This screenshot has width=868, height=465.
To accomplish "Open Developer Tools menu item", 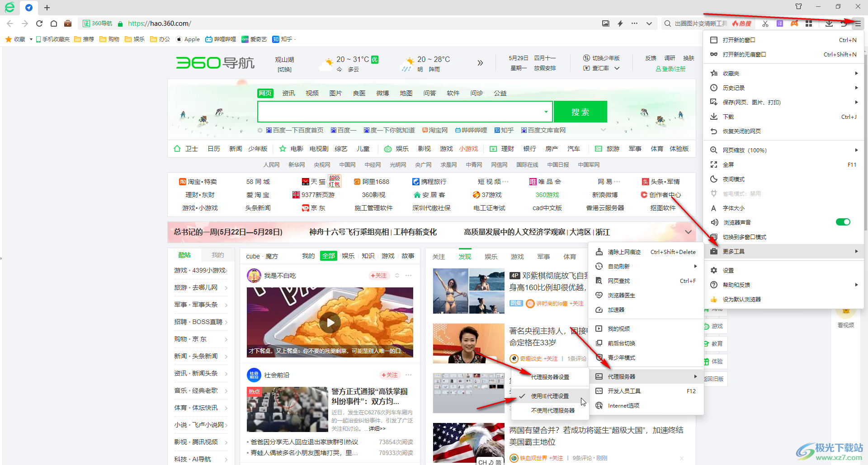I will [646, 391].
